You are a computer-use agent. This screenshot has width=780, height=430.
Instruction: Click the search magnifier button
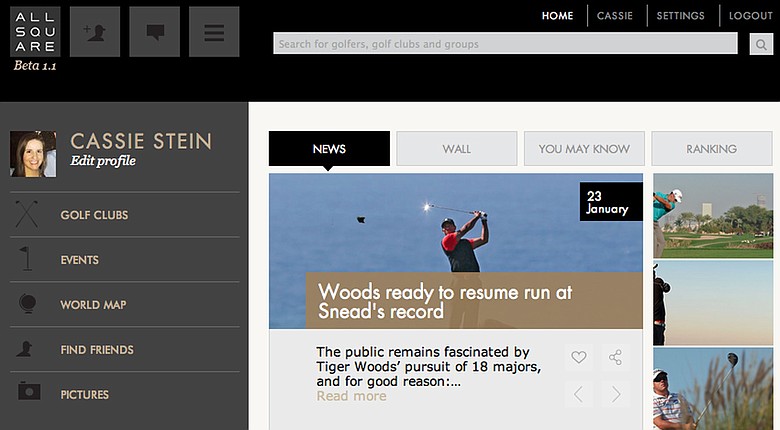tap(761, 44)
